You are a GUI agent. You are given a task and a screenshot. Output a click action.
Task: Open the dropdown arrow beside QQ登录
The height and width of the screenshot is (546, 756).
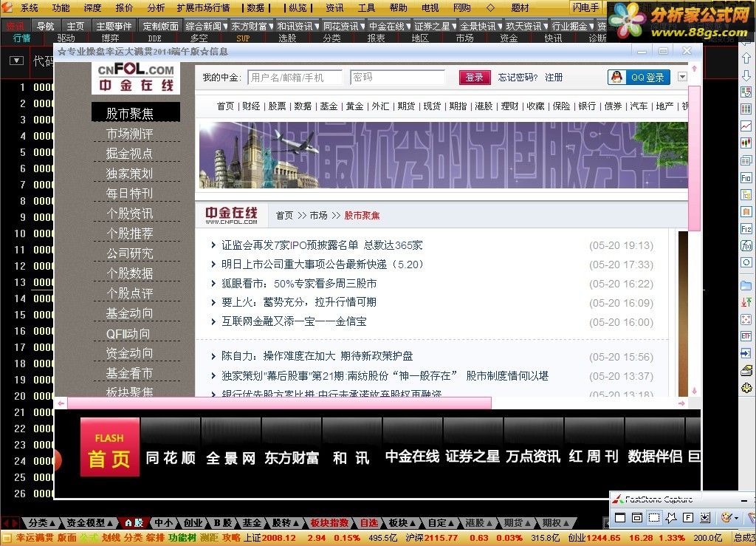tap(682, 77)
